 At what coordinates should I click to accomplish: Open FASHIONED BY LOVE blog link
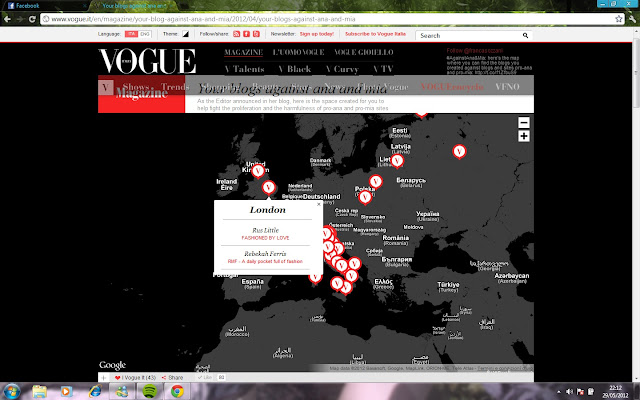265,238
